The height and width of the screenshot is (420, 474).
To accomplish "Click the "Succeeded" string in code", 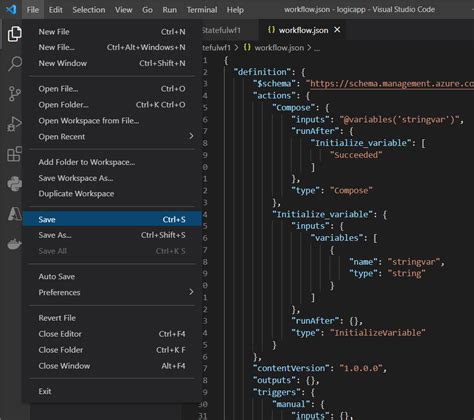I will (x=356, y=155).
